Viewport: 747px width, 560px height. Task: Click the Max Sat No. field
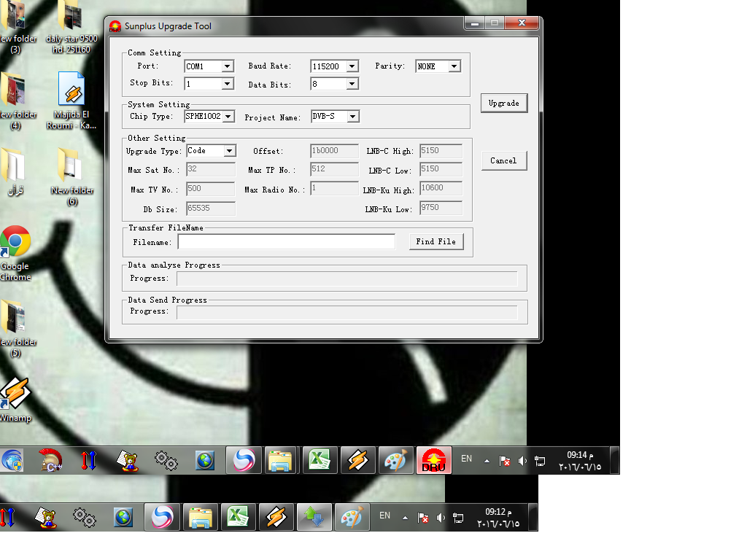[211, 169]
